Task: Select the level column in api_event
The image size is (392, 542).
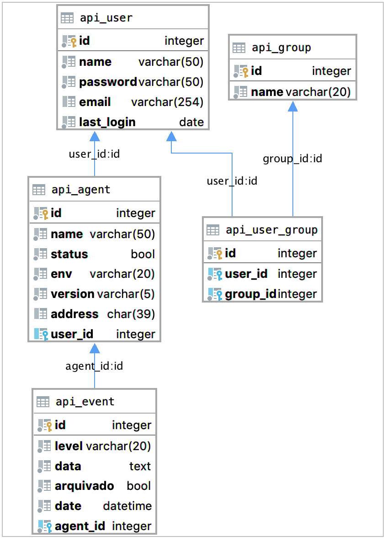Action: (x=69, y=446)
